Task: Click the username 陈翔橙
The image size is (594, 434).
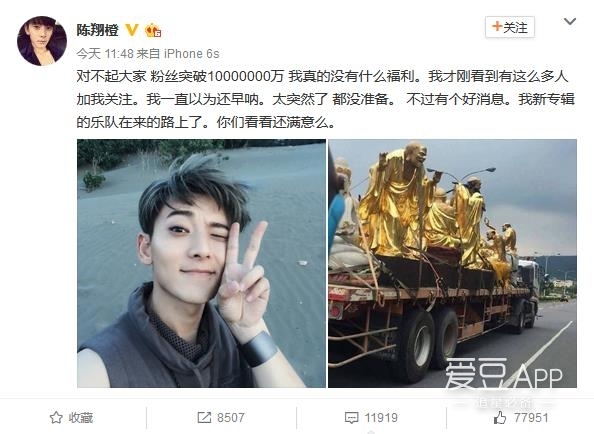Action: coord(98,30)
